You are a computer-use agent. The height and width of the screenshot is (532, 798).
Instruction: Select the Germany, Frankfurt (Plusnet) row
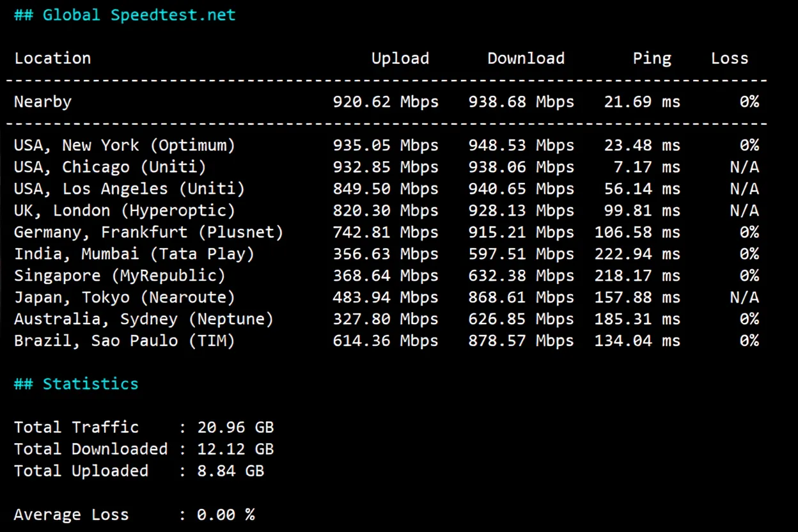148,232
